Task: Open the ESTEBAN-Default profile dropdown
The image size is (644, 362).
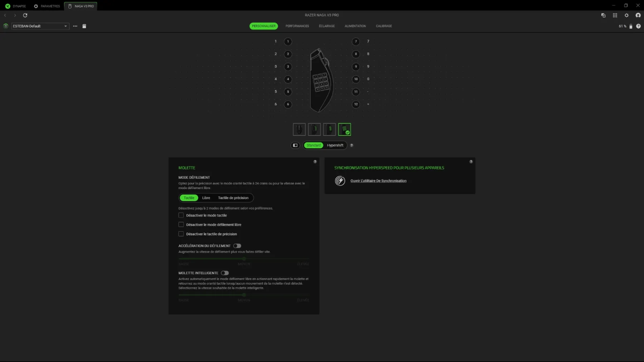Action: point(40,26)
